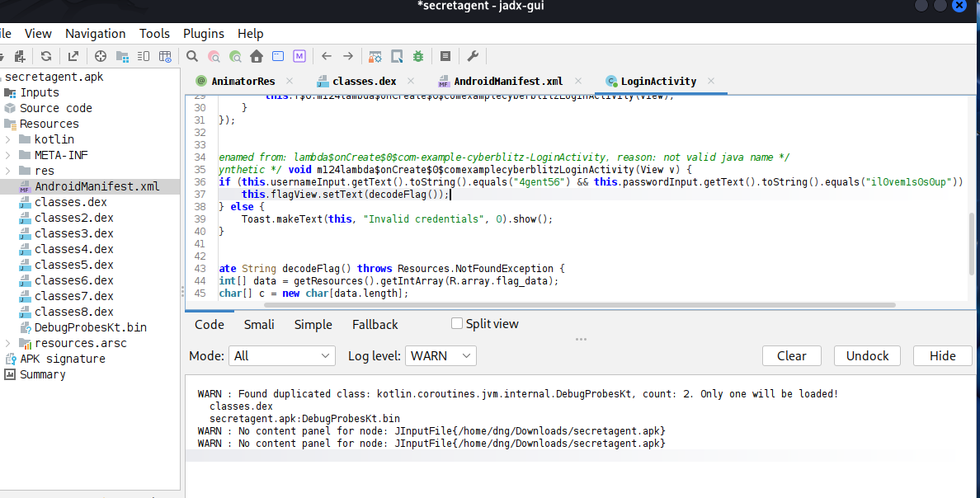Go to main activity home icon
The width and height of the screenshot is (980, 498).
257,56
